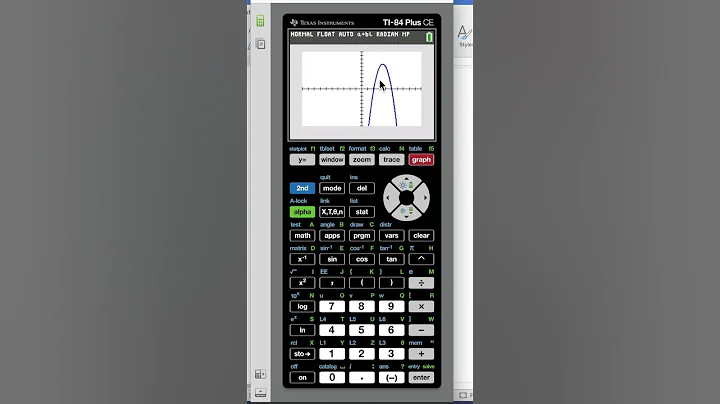Toggle the blue 2nd key
This screenshot has height=404, width=720.
click(x=302, y=188)
